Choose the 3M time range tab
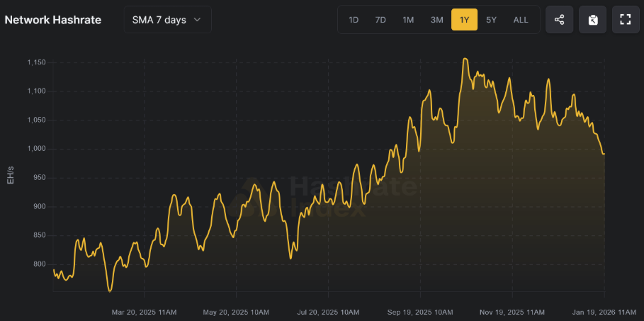The width and height of the screenshot is (644, 321). tap(436, 20)
